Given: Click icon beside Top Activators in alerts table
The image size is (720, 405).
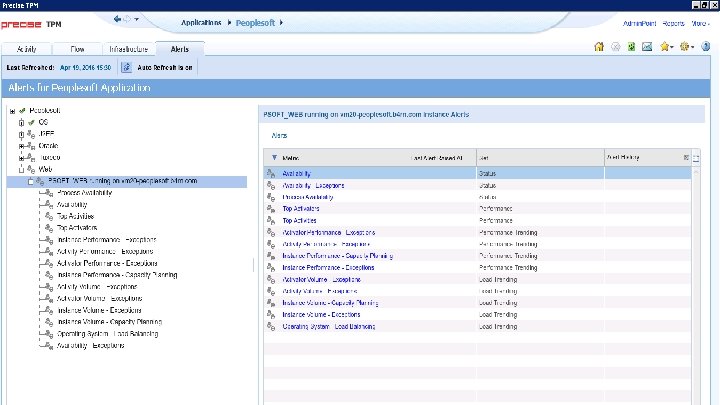Looking at the screenshot, I should [271, 208].
